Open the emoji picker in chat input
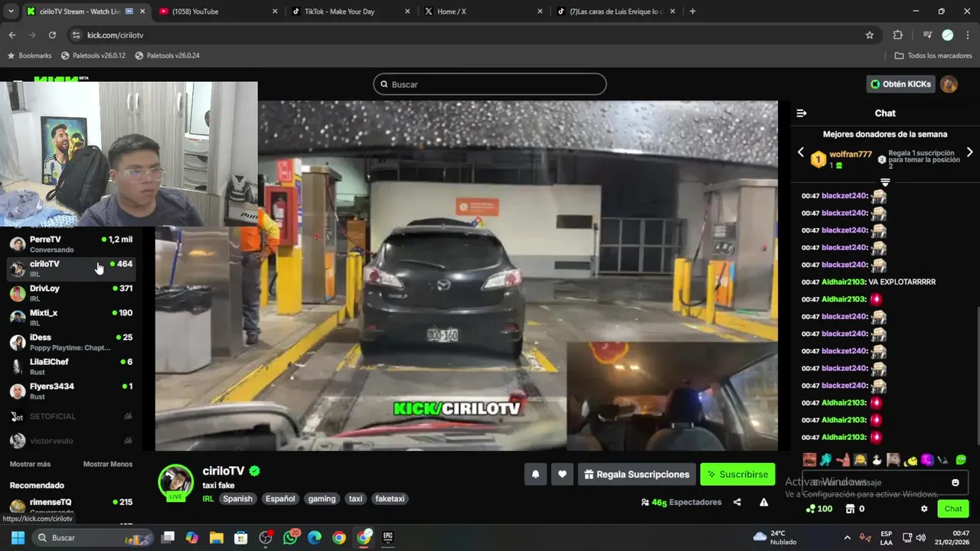The height and width of the screenshot is (551, 980). (x=955, y=482)
